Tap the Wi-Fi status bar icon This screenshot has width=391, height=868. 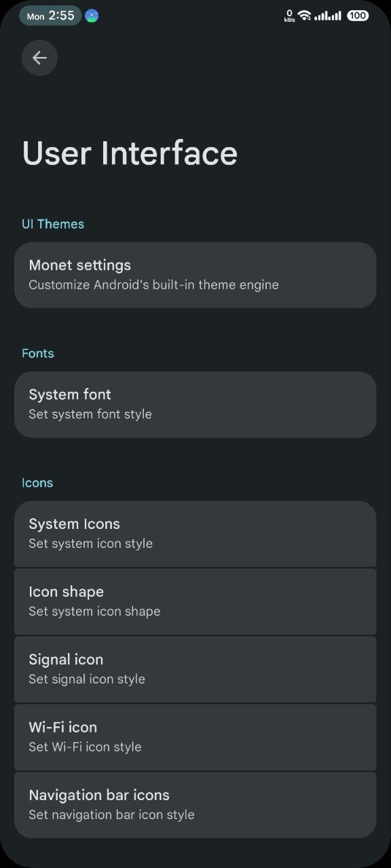(x=304, y=15)
